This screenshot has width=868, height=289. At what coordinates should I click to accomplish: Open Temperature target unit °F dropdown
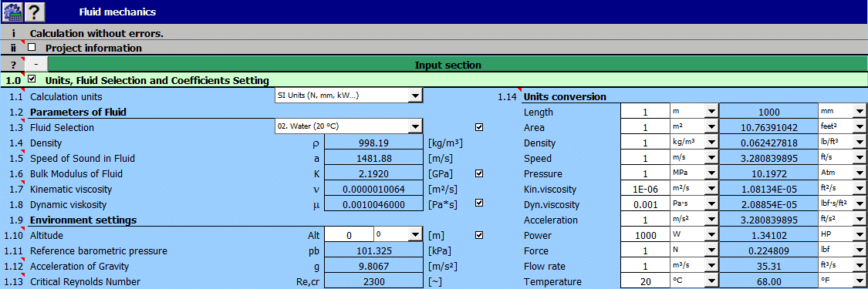860,281
